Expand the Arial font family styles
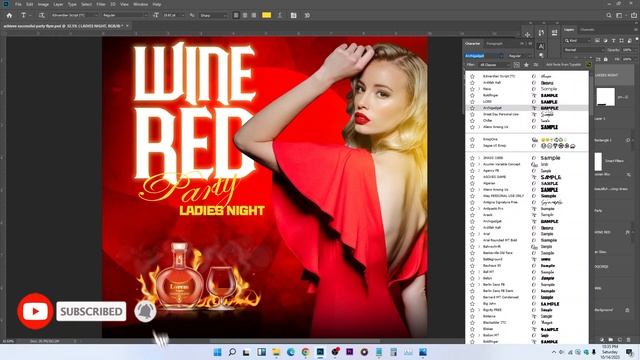Image resolution: width=640 pixels, height=360 pixels. click(x=479, y=234)
